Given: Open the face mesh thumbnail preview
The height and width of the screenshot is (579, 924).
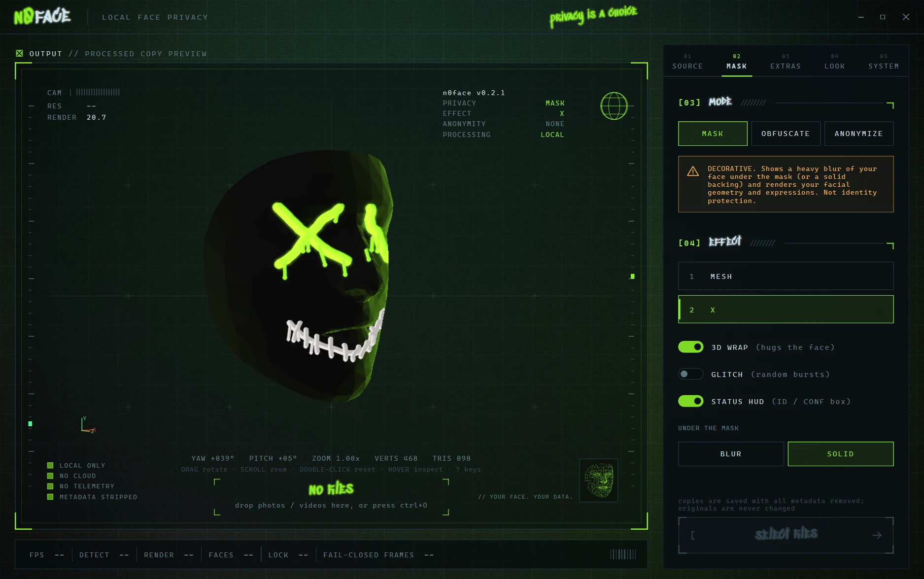Looking at the screenshot, I should coord(598,480).
